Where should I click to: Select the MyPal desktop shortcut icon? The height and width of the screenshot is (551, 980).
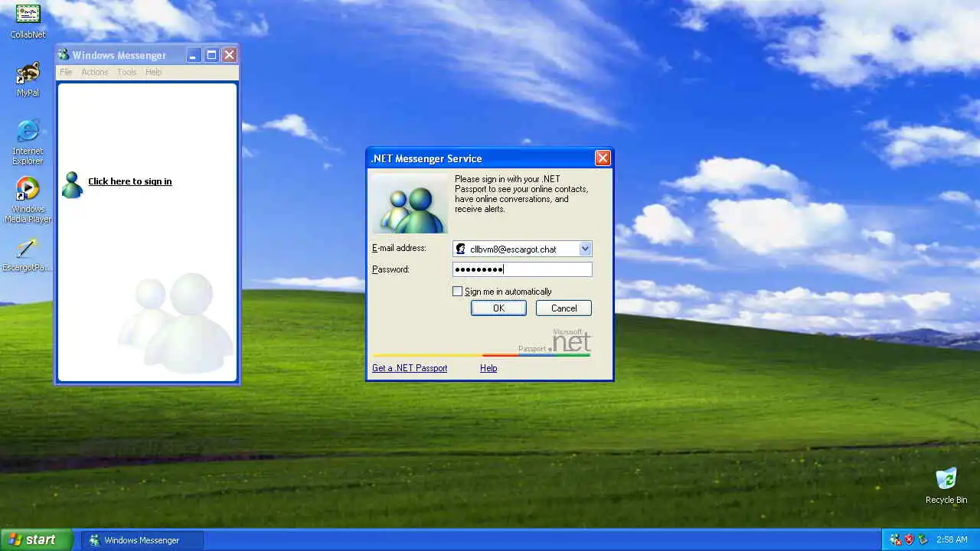(28, 73)
